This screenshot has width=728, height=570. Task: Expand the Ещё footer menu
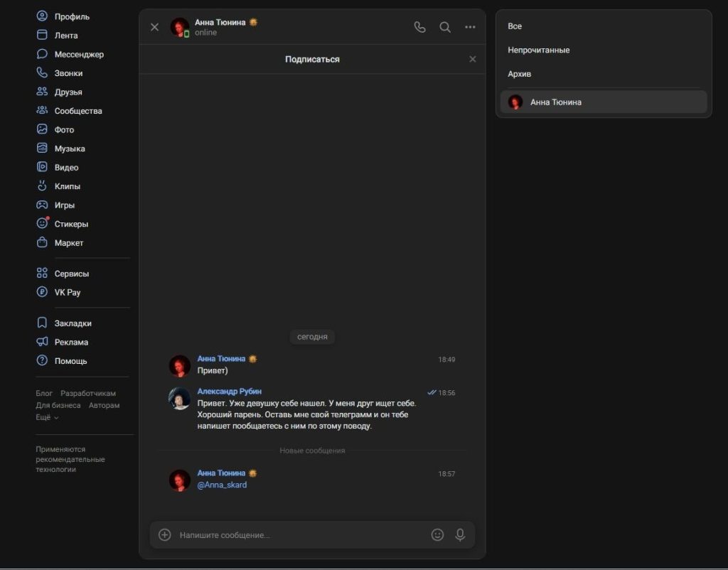click(x=47, y=418)
